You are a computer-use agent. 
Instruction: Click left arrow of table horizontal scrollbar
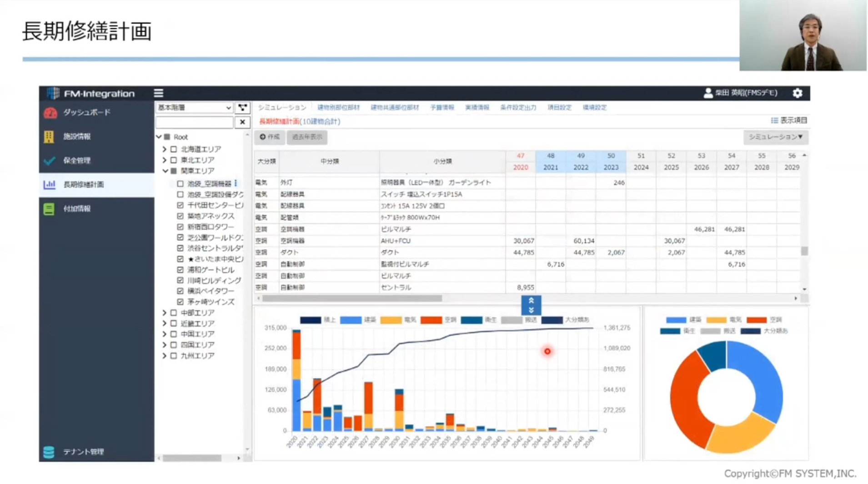tap(259, 299)
